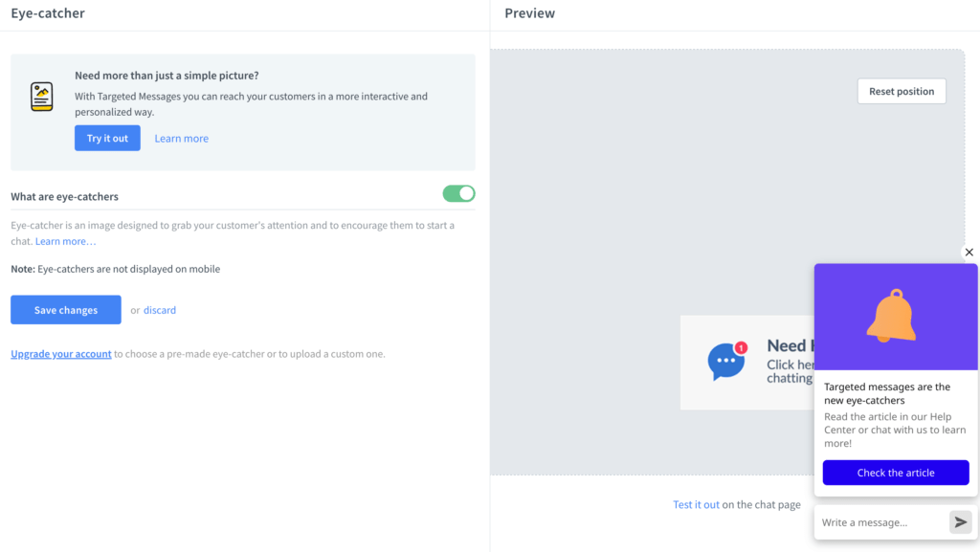Open Test it out on the chat page
The image size is (980, 552).
696,504
